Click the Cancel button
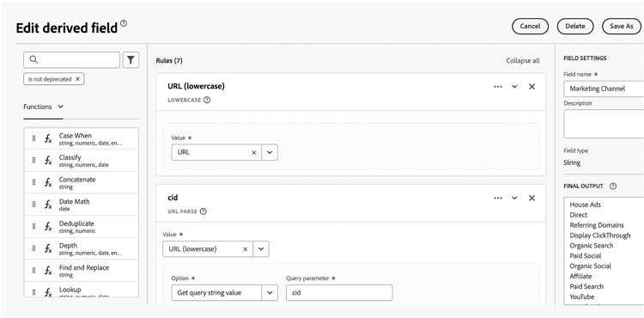Viewport: 644px width, 318px height. click(530, 26)
